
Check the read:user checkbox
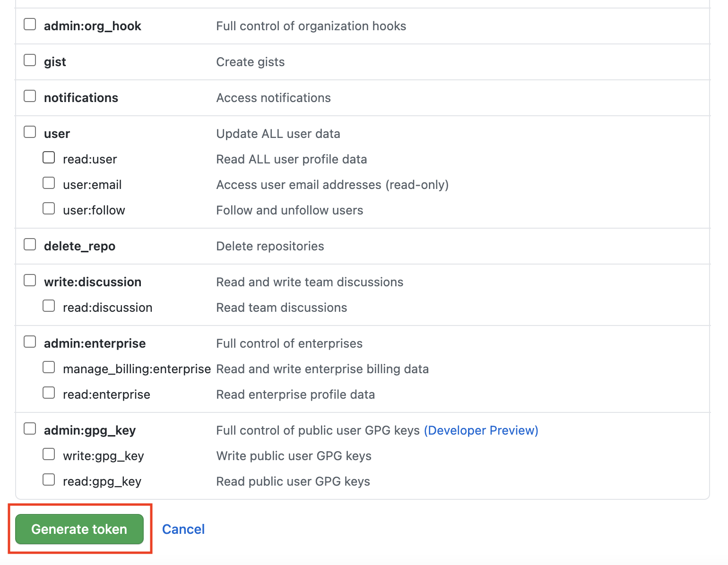pyautogui.click(x=49, y=157)
